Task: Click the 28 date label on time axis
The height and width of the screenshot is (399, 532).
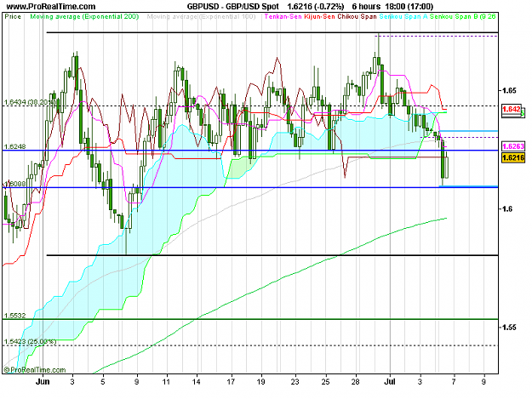Action: (355, 382)
